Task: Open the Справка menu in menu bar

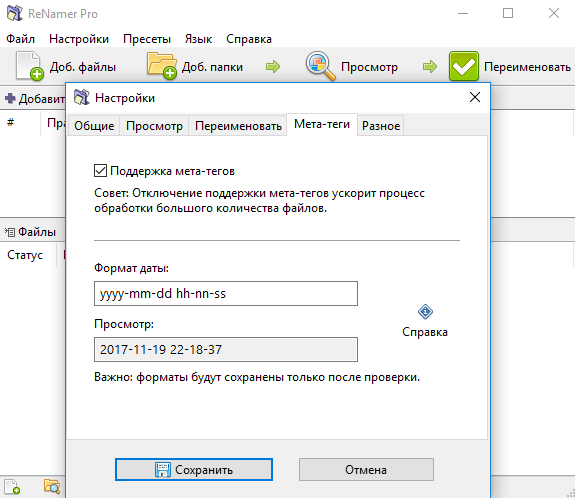Action: 249,39
